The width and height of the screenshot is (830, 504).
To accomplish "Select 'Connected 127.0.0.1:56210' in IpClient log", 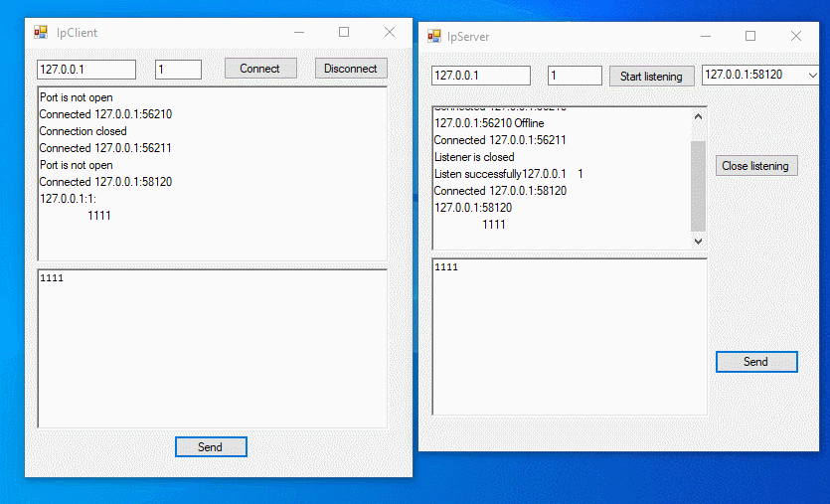I will [x=105, y=114].
